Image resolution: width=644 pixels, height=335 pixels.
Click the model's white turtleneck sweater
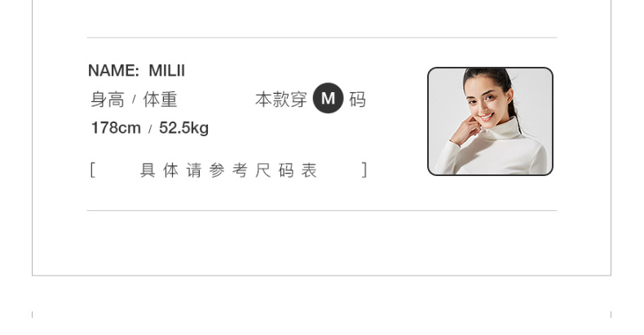pyautogui.click(x=495, y=152)
